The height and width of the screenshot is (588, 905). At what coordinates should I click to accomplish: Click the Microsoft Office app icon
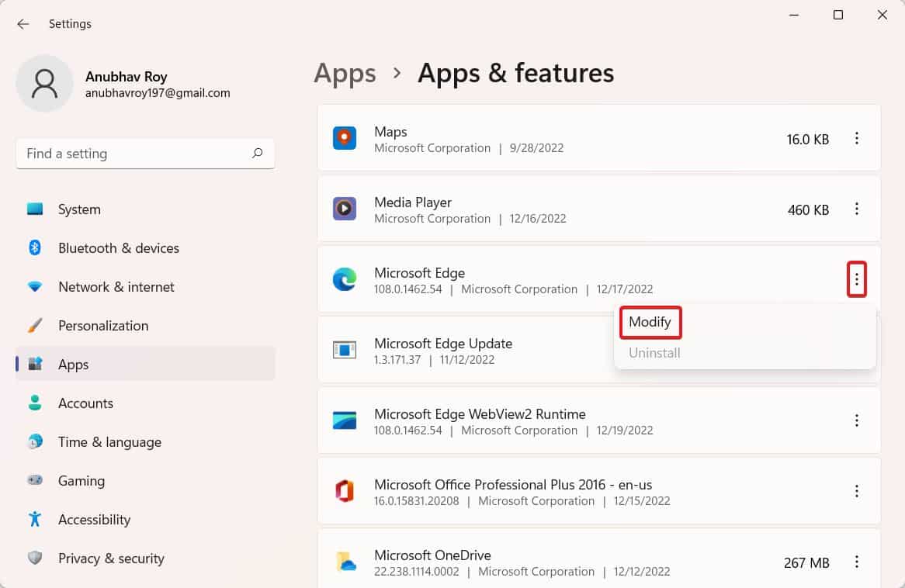[345, 491]
